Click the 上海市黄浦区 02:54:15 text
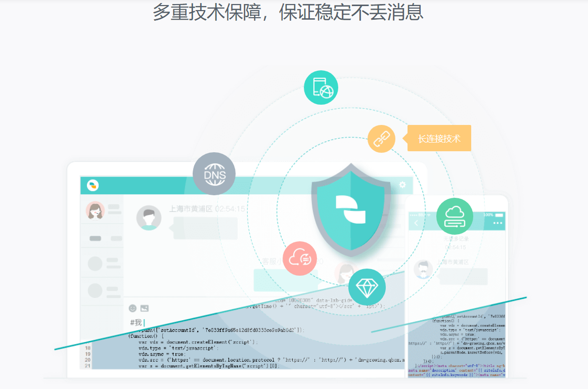Viewport: 588px width, 389px height. pyautogui.click(x=207, y=209)
